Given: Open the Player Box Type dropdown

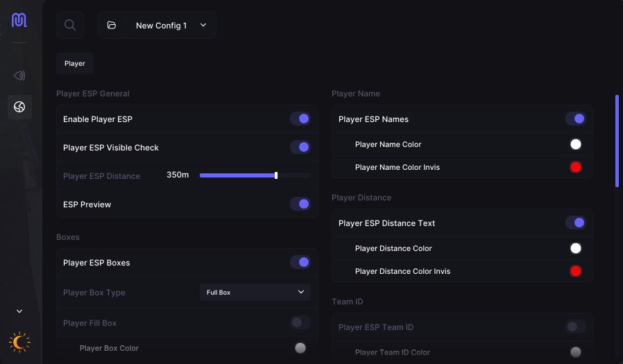Looking at the screenshot, I should [255, 293].
